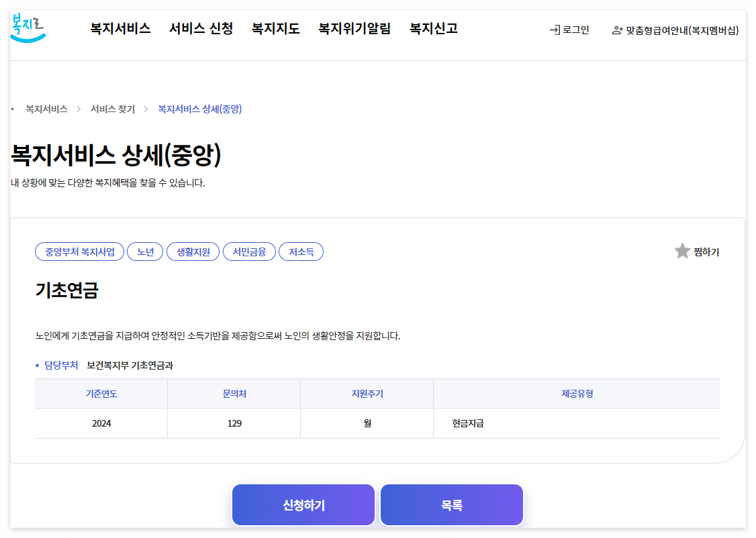Click the 문의처 column header
The height and width of the screenshot is (538, 756).
(234, 394)
